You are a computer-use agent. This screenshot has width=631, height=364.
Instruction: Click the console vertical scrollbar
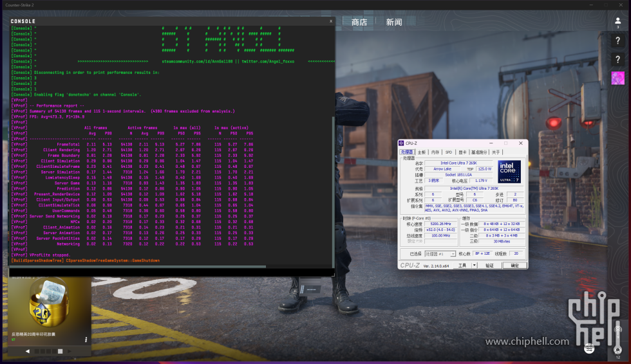(x=333, y=192)
